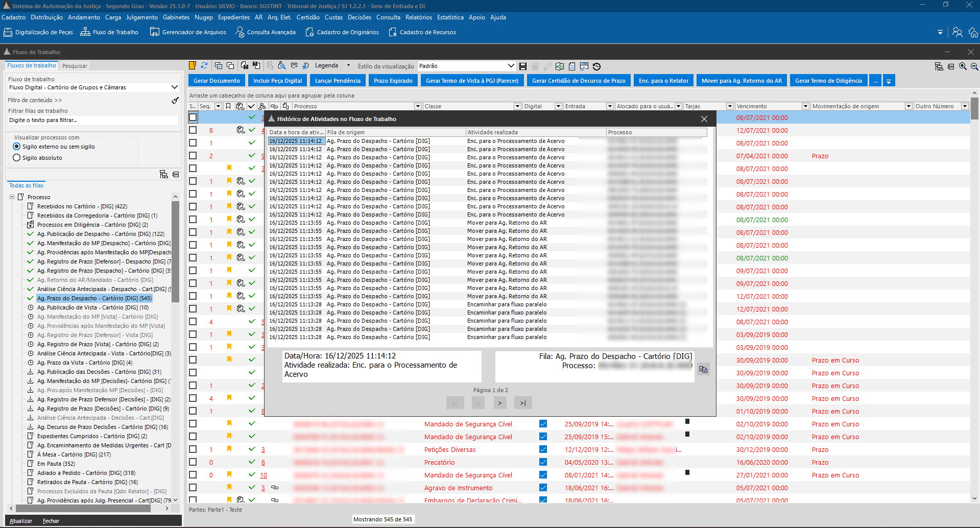
Task: Export the grid using the Excel icon
Action: (x=560, y=66)
